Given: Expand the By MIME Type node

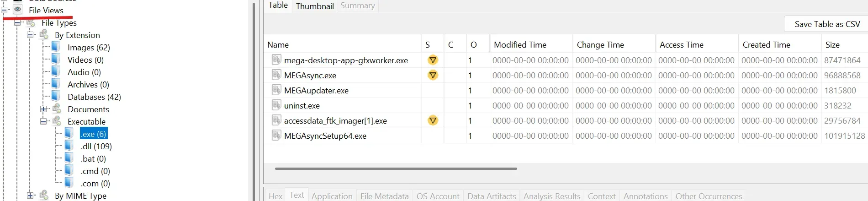Looking at the screenshot, I should [x=30, y=196].
